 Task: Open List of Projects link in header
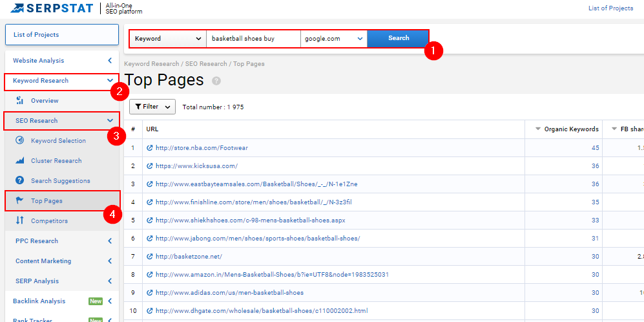point(610,8)
